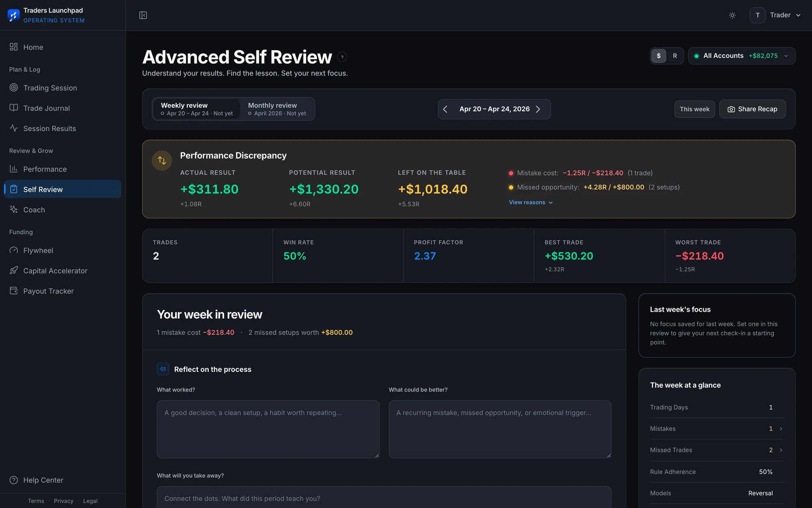Click the Rule Adherence 50% value
The width and height of the screenshot is (812, 508).
coord(766,472)
